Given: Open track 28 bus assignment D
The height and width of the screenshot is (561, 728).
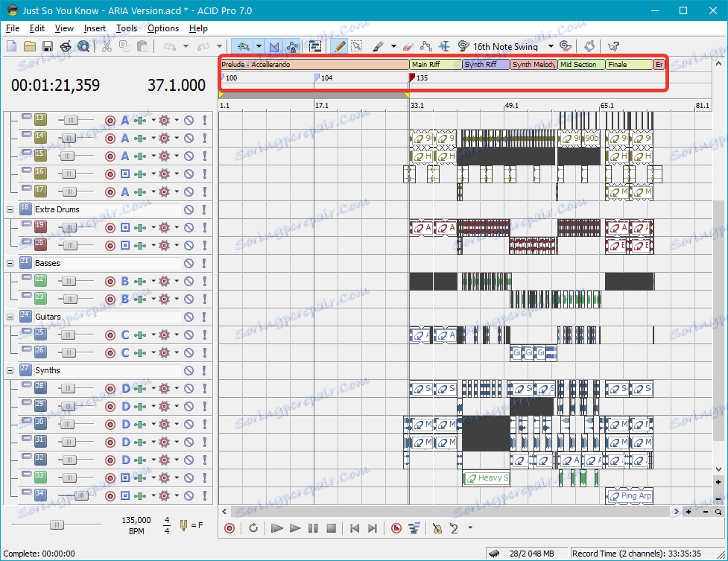Looking at the screenshot, I should (125, 388).
